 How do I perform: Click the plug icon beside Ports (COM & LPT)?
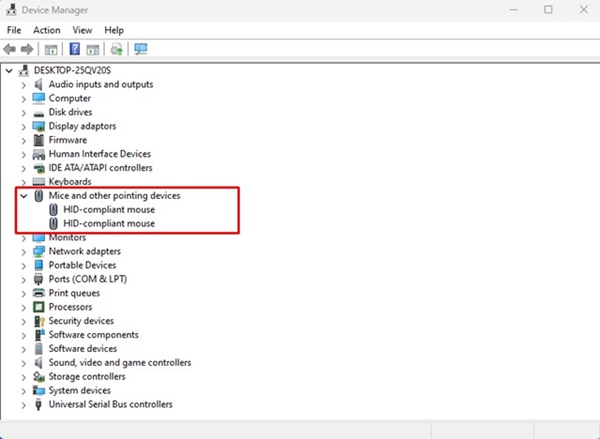pyautogui.click(x=39, y=279)
